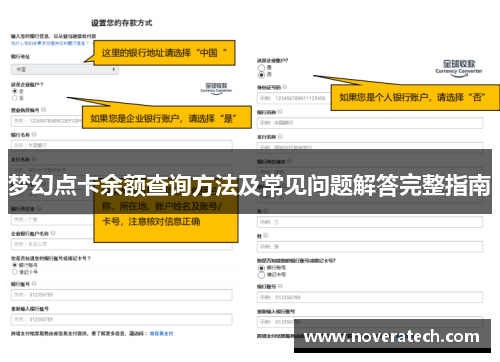
Task: Click the 名 first name input field
Action: tap(370, 222)
